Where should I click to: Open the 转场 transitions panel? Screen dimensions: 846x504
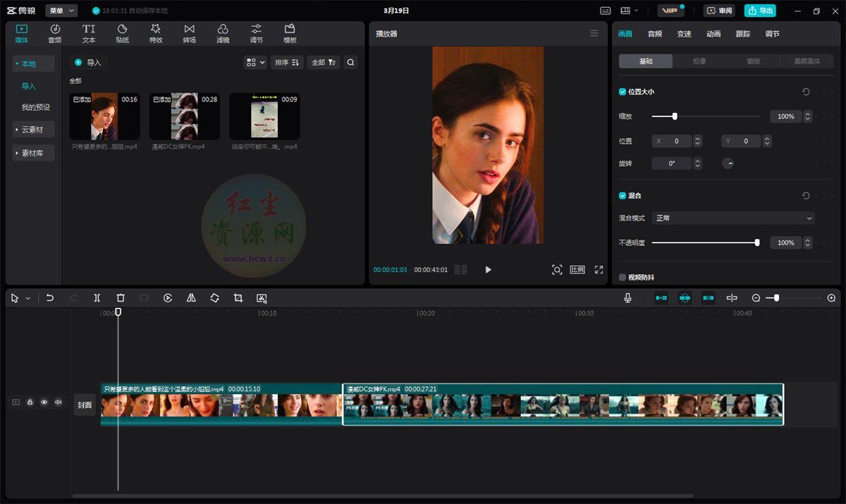click(189, 33)
